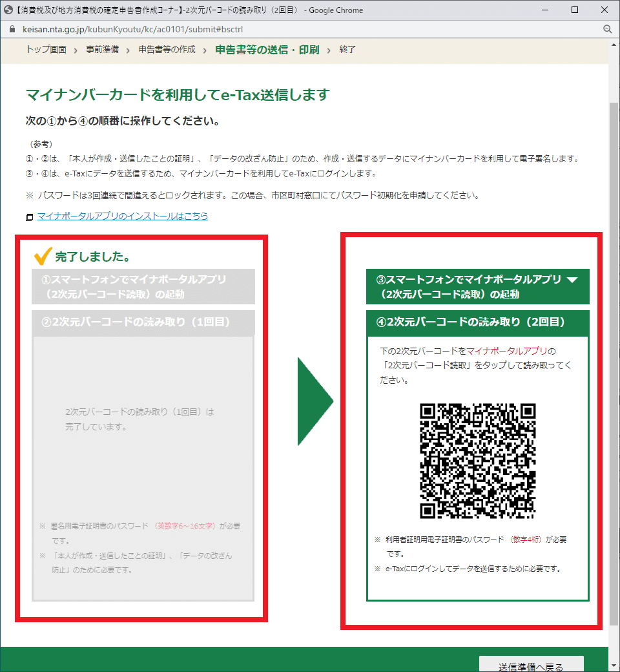Click the vertical page scrollbar thumb
Screen dimensions: 620x672
click(614, 364)
